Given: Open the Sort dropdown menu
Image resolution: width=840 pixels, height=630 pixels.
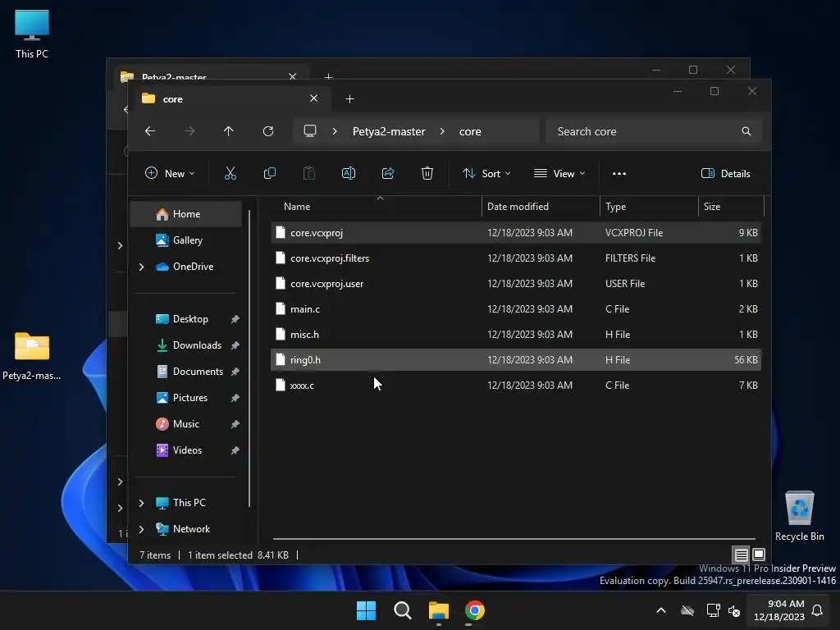Looking at the screenshot, I should pyautogui.click(x=486, y=174).
